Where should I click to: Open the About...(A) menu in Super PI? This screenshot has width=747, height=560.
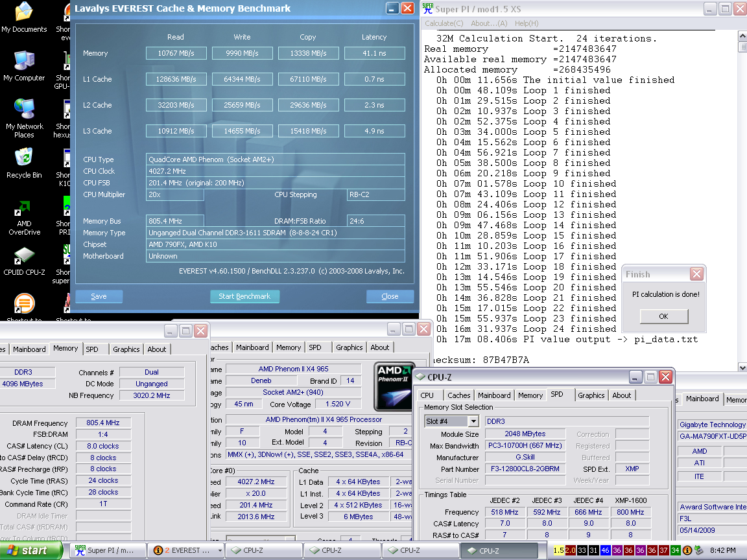pos(489,23)
